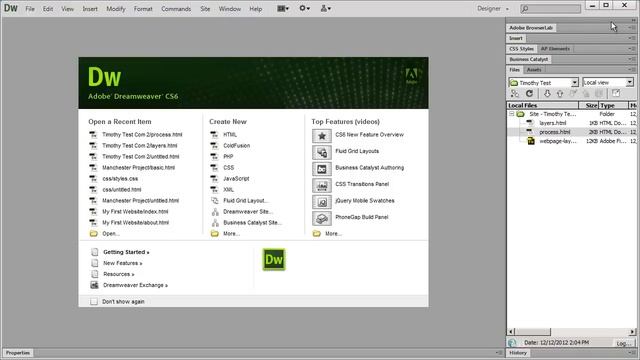Open the Files panel options menu
The width and height of the screenshot is (640, 360).
(x=631, y=70)
